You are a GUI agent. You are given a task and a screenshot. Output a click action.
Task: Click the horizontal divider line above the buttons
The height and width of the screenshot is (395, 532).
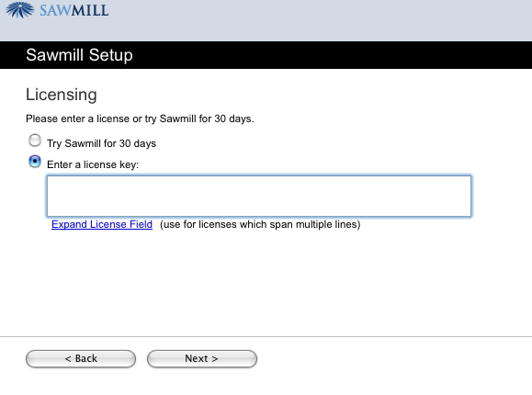tap(266, 337)
